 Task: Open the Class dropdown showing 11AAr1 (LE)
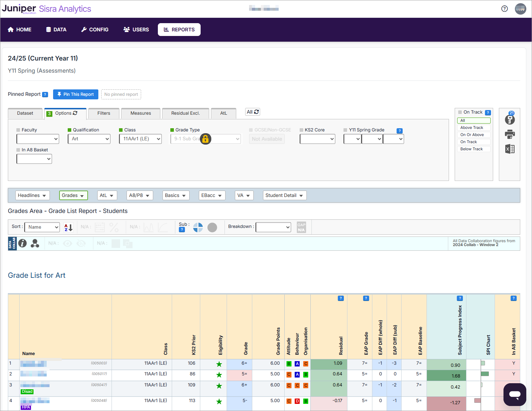[140, 139]
